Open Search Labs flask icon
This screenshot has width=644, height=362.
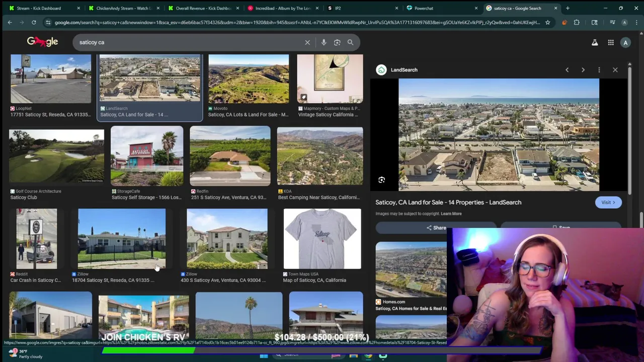[595, 43]
